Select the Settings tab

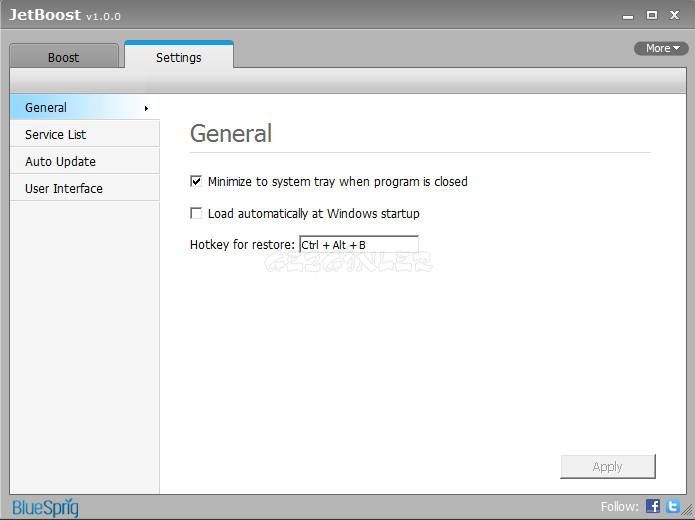point(178,58)
